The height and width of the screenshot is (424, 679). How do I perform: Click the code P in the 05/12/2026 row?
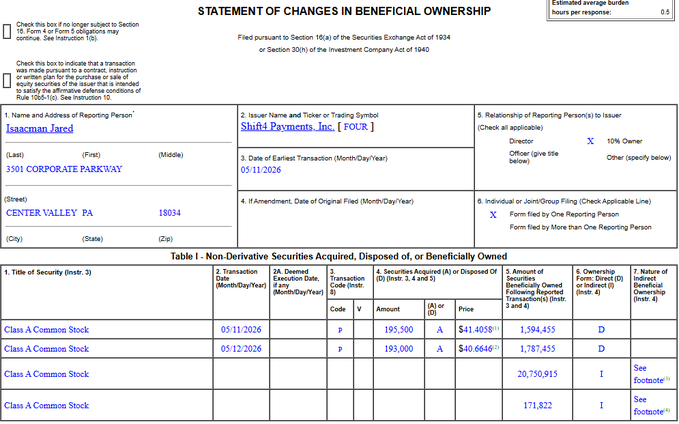pos(340,349)
